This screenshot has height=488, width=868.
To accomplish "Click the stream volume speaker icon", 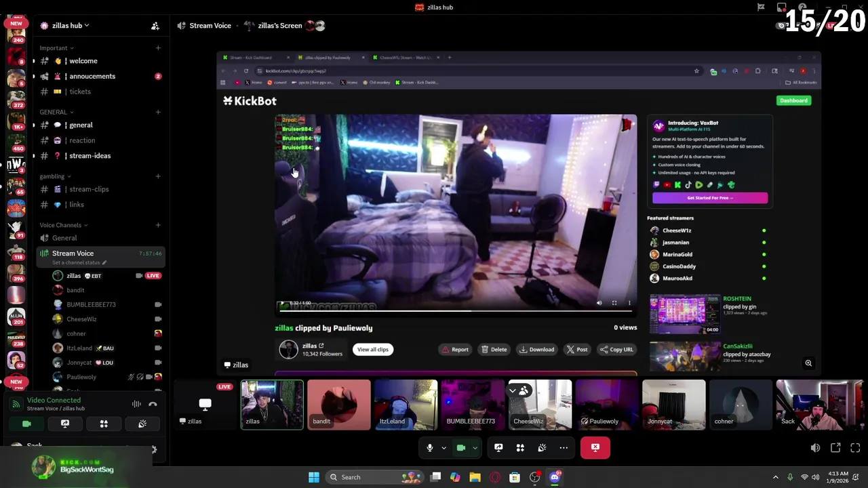I will point(815,448).
